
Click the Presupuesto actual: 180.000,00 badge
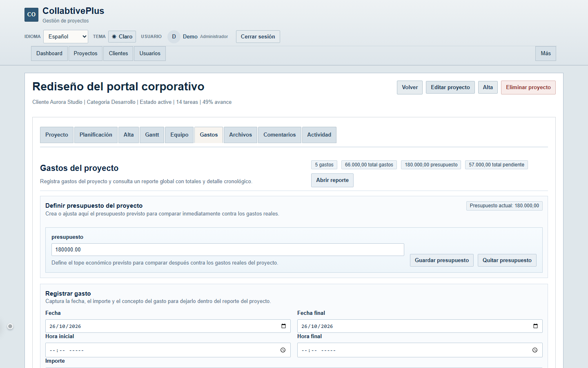click(x=504, y=206)
